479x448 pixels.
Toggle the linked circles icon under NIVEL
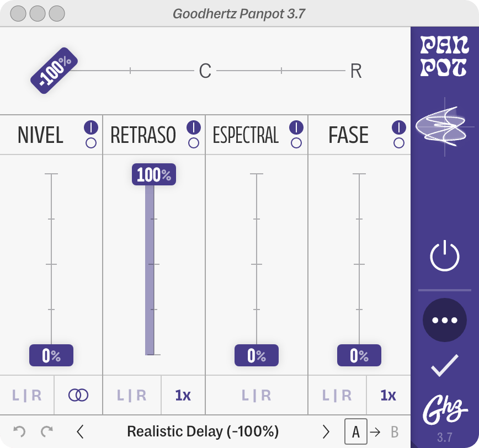[78, 395]
